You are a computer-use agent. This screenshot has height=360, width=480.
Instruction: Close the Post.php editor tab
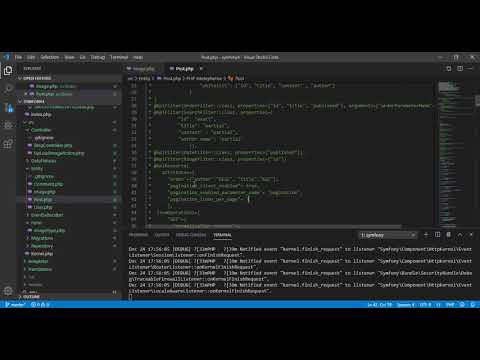[201, 69]
